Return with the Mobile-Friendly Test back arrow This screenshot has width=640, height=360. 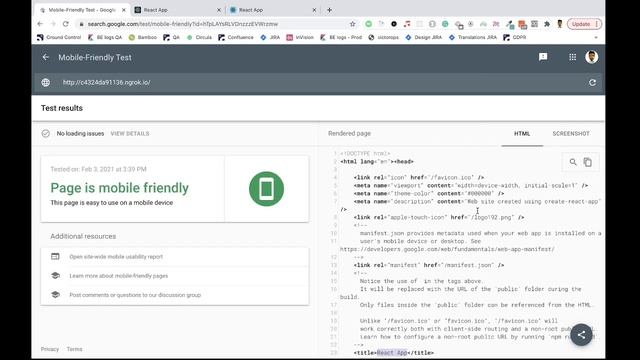tap(46, 58)
